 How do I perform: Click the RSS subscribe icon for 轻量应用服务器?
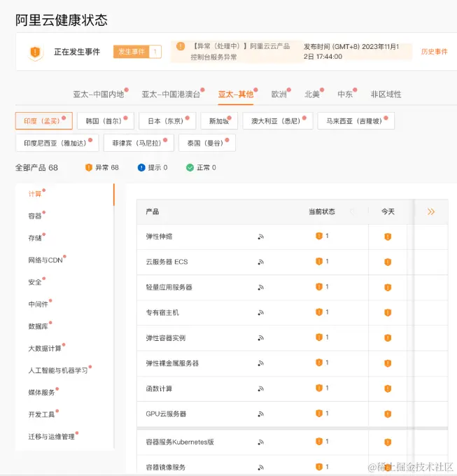pos(260,288)
